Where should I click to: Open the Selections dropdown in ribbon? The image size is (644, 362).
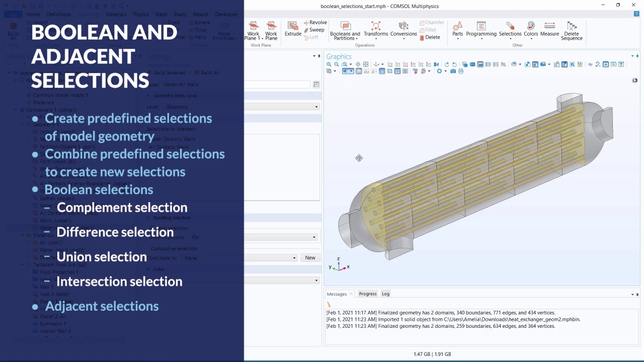tap(510, 31)
